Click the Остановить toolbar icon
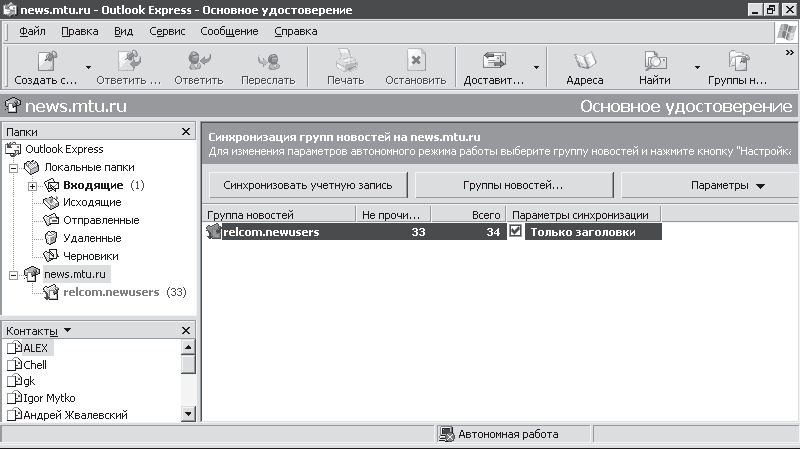 [416, 60]
